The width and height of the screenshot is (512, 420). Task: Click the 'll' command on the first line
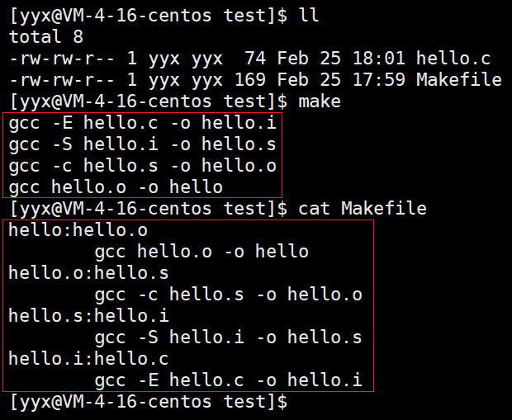tap(306, 16)
